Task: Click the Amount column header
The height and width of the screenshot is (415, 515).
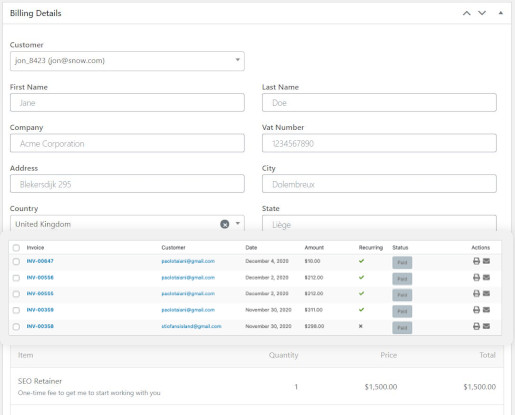Action: (x=314, y=247)
